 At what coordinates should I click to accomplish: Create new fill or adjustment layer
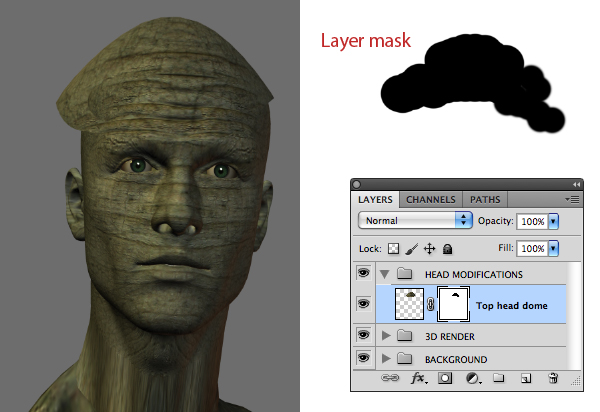[x=473, y=378]
